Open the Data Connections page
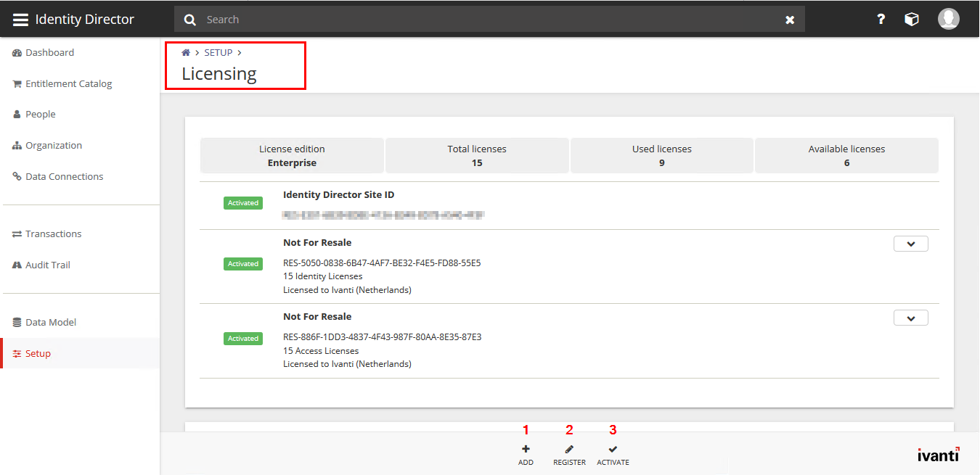This screenshot has height=475, width=980. (65, 176)
